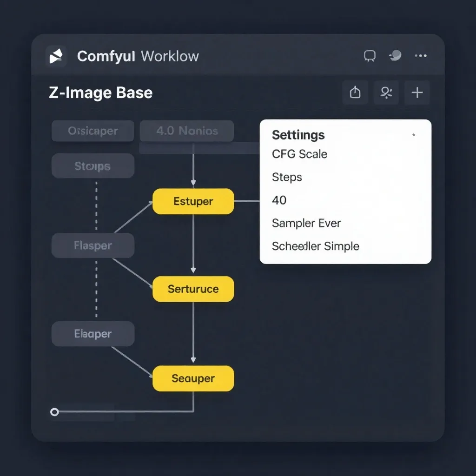Open the Scheduler Simple dropdown
Image resolution: width=476 pixels, height=476 pixels.
click(315, 246)
